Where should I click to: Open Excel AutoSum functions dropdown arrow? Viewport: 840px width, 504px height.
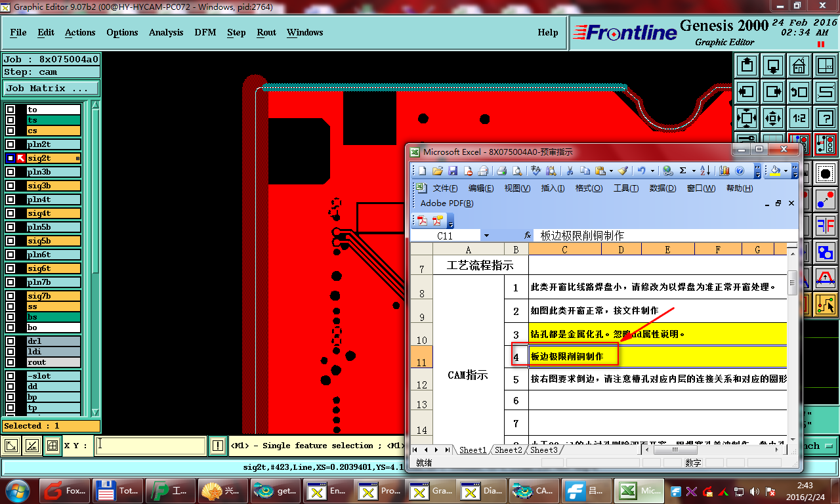coord(693,171)
